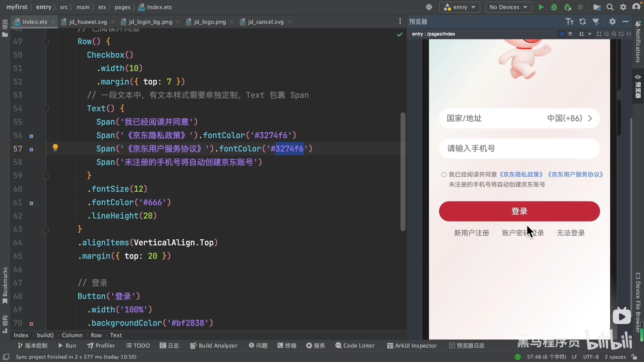Click the editor vertical scrollbar
Image resolution: width=644 pixels, height=362 pixels.
pyautogui.click(x=403, y=172)
